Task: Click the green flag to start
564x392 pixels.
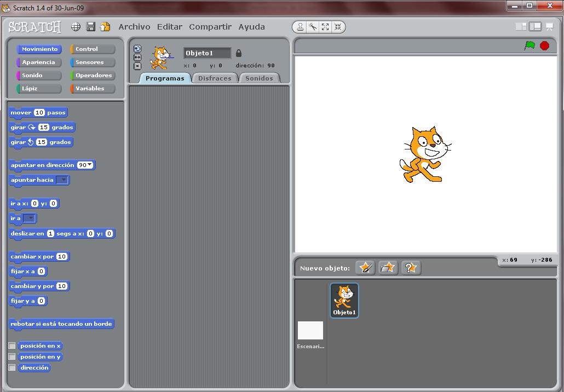Action: (x=530, y=45)
